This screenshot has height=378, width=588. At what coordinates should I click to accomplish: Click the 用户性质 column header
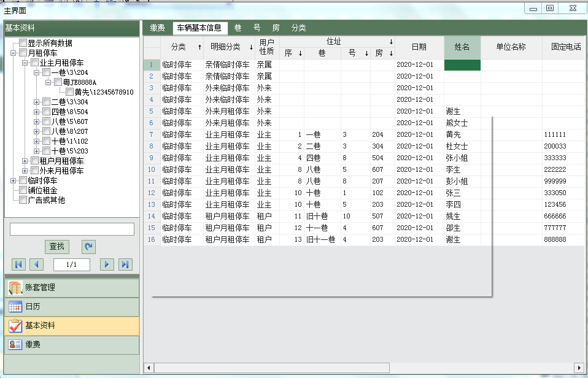pos(267,47)
